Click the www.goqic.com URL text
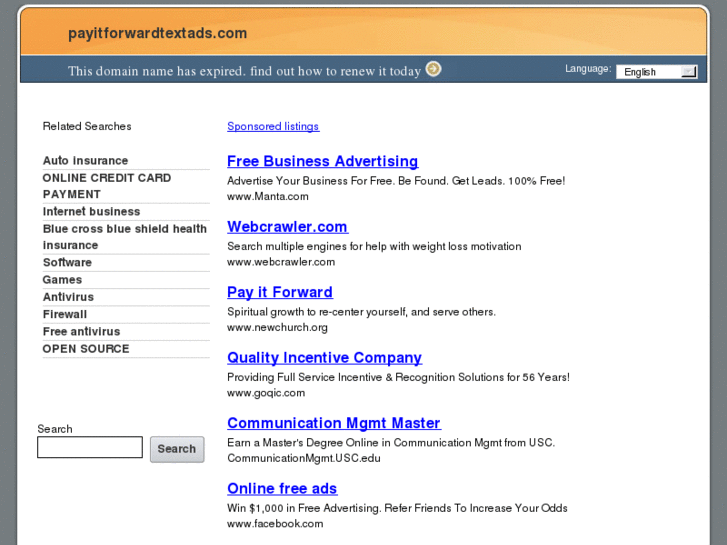Viewport: 727px width, 545px height. pyautogui.click(x=266, y=392)
